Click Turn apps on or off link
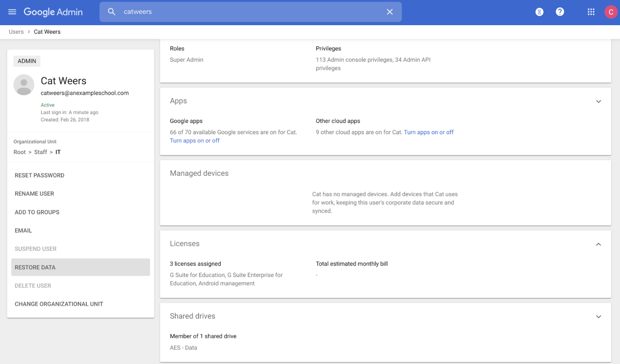The height and width of the screenshot is (364, 620). pos(195,140)
